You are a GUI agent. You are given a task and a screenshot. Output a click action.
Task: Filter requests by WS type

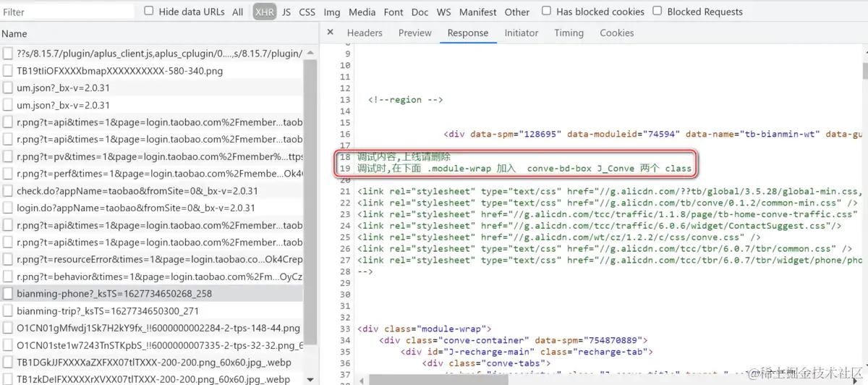pyautogui.click(x=444, y=12)
